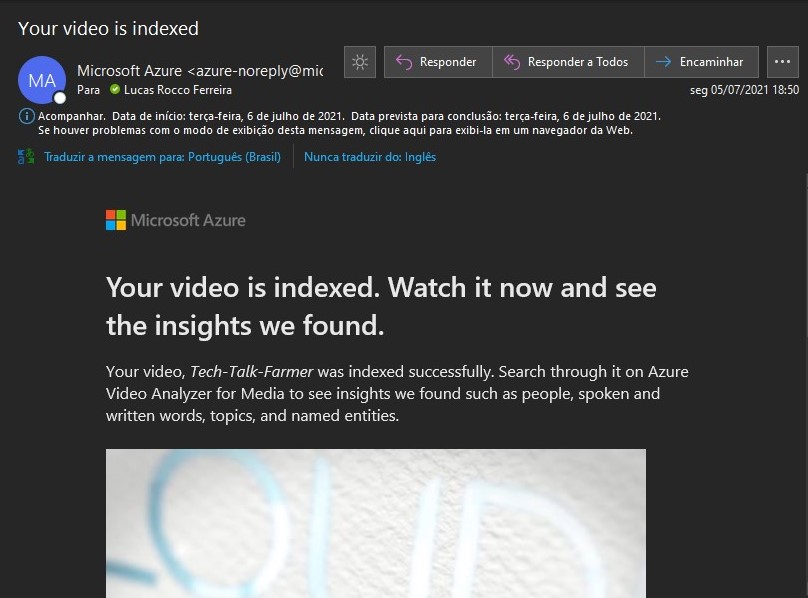This screenshot has height=598, width=808.
Task: Open the more actions ellipsis menu
Action: click(x=782, y=62)
